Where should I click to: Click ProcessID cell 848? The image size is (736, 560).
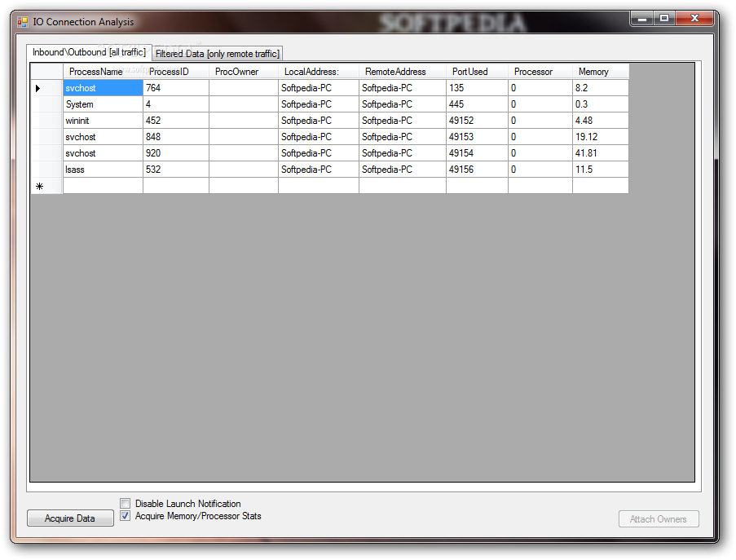coord(176,137)
